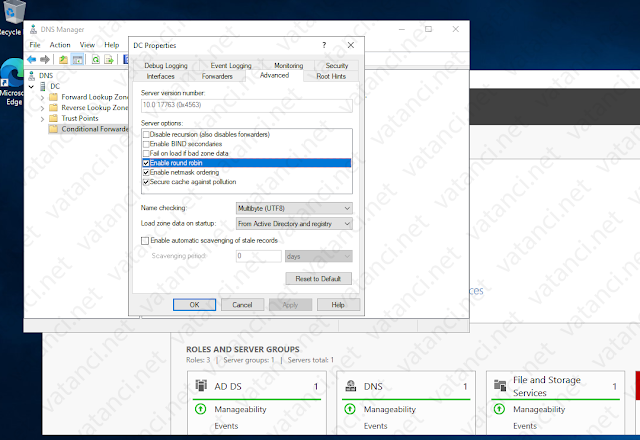Image resolution: width=640 pixels, height=440 pixels.
Task: Open the Help menu in DNS Manager
Action: coord(111,45)
